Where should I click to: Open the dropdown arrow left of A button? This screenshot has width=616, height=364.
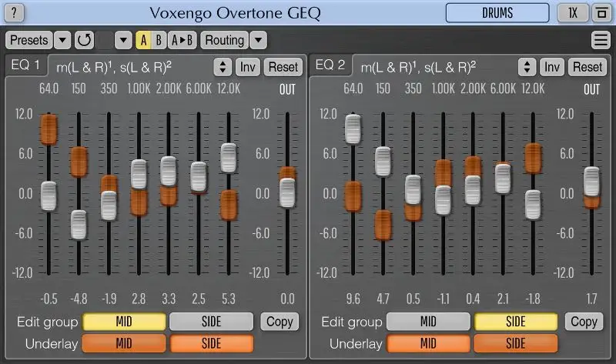123,40
